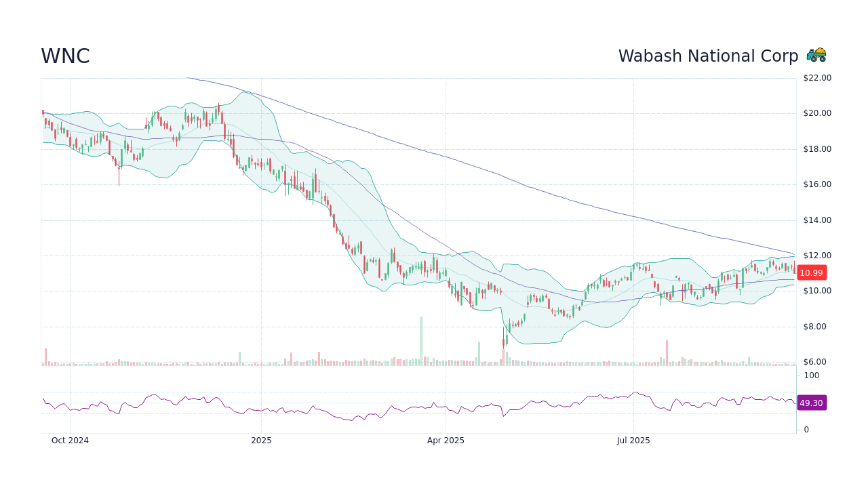Click the $6.00 price axis label
The width and height of the screenshot is (868, 488).
tap(814, 362)
